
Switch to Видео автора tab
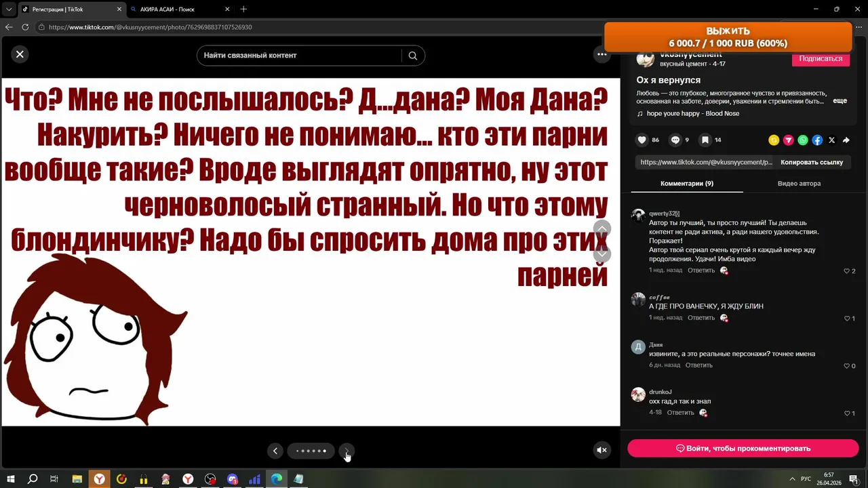point(799,184)
